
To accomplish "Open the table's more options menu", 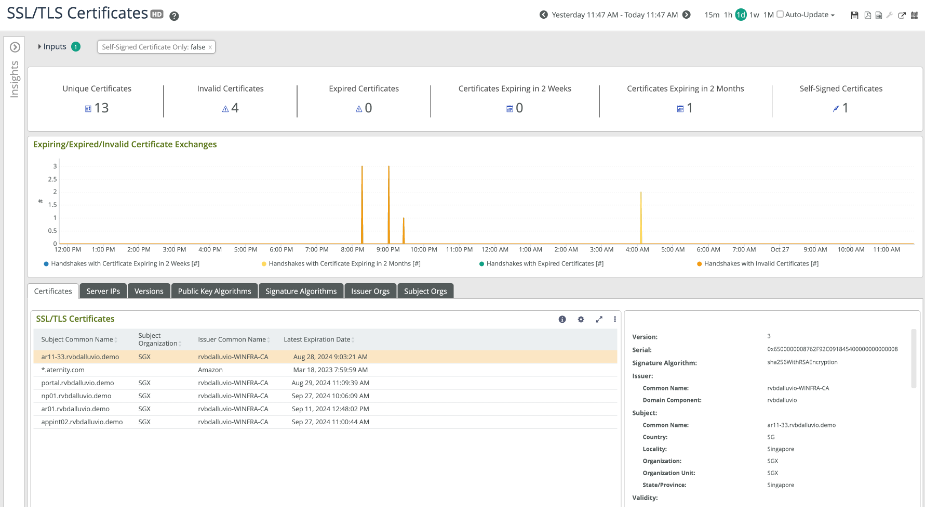I will pyautogui.click(x=615, y=319).
